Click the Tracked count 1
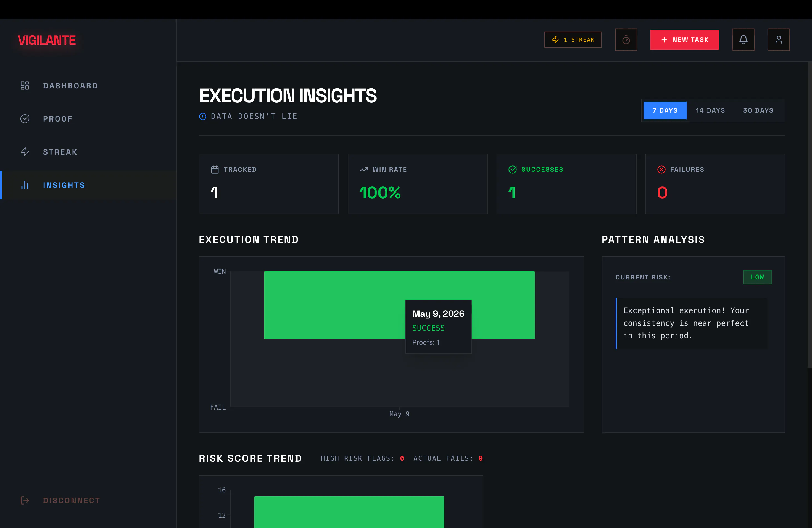Screen dimensions: 812x528 point(214,193)
